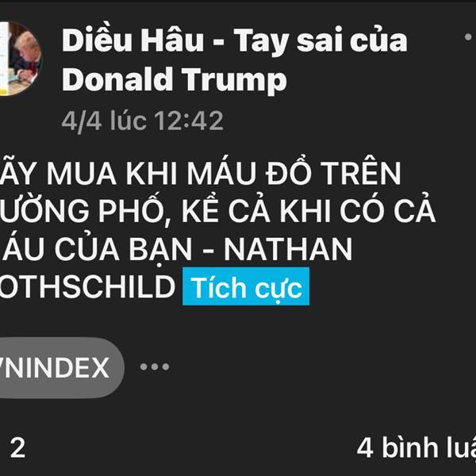Click the blue Tích cực sentiment tag
Screen dimensions: 476x476
pos(246,286)
